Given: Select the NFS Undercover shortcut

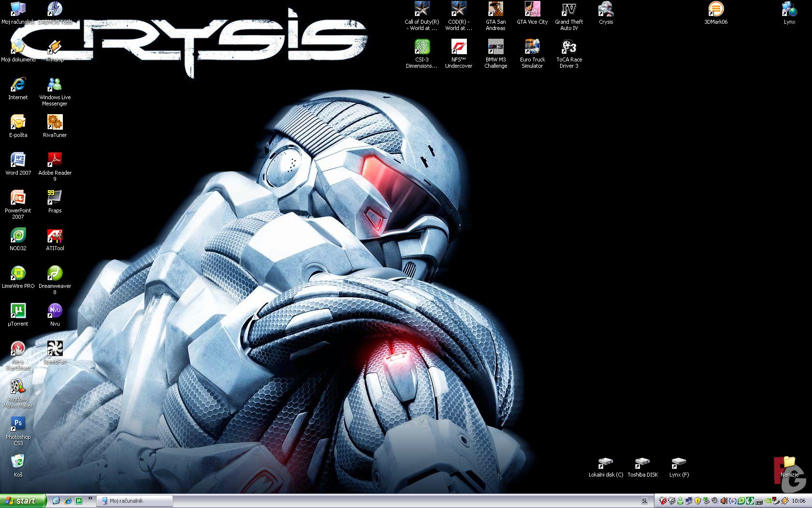Looking at the screenshot, I should [x=459, y=54].
